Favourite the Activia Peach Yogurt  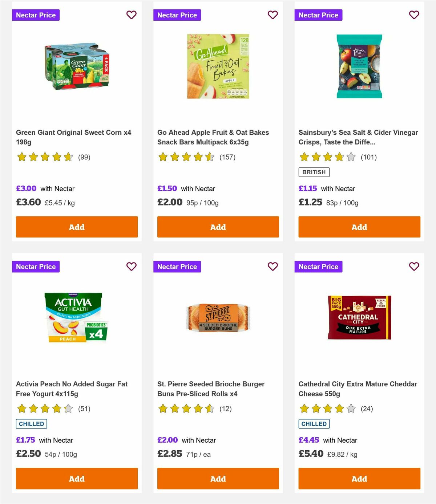tap(131, 266)
